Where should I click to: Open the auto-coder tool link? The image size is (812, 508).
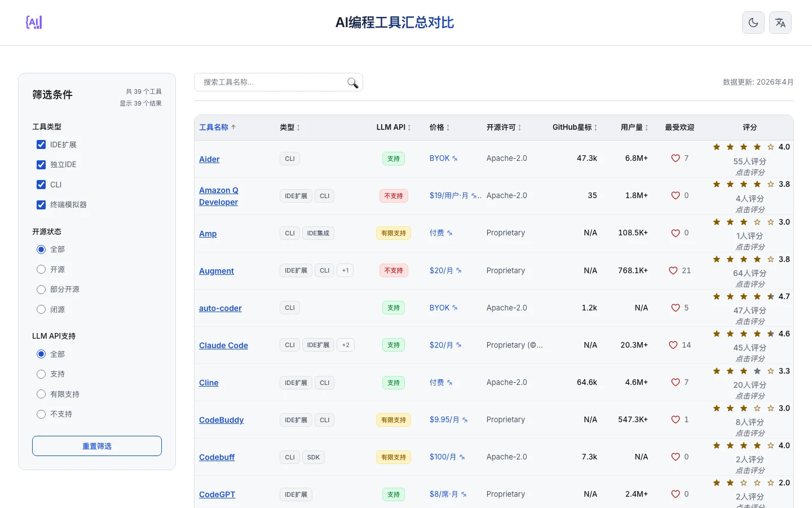click(x=220, y=308)
